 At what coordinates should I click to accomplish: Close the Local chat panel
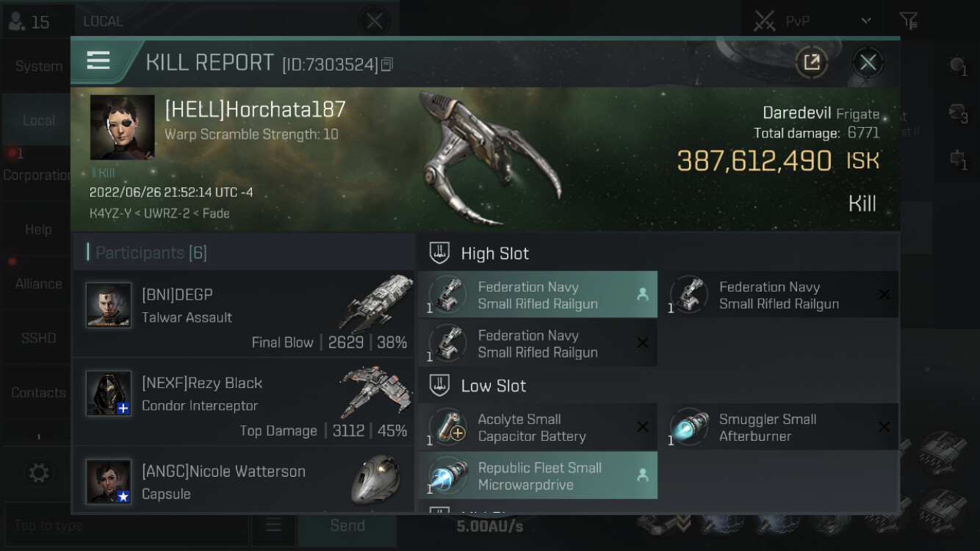(375, 21)
